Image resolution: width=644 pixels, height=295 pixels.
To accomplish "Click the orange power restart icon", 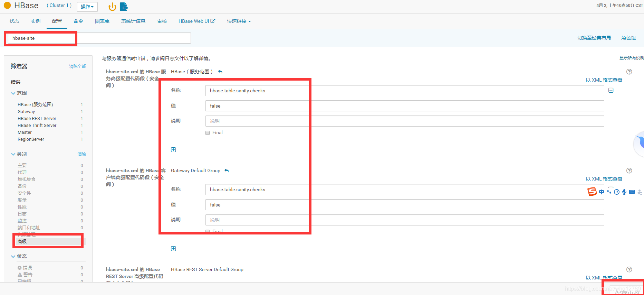I will pos(112,7).
